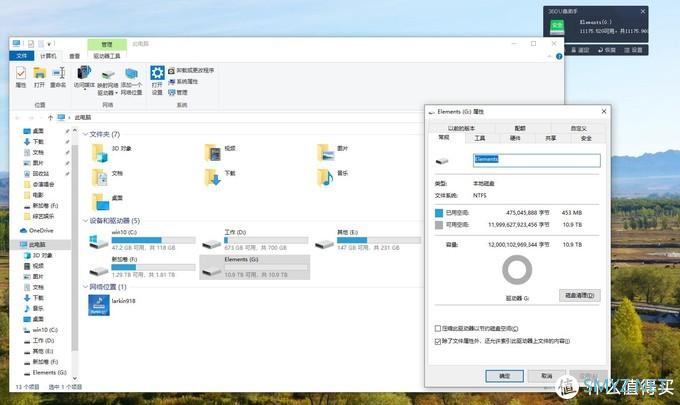Select the 3D 对象 folder icon
This screenshot has height=405, width=680.
pyautogui.click(x=99, y=151)
